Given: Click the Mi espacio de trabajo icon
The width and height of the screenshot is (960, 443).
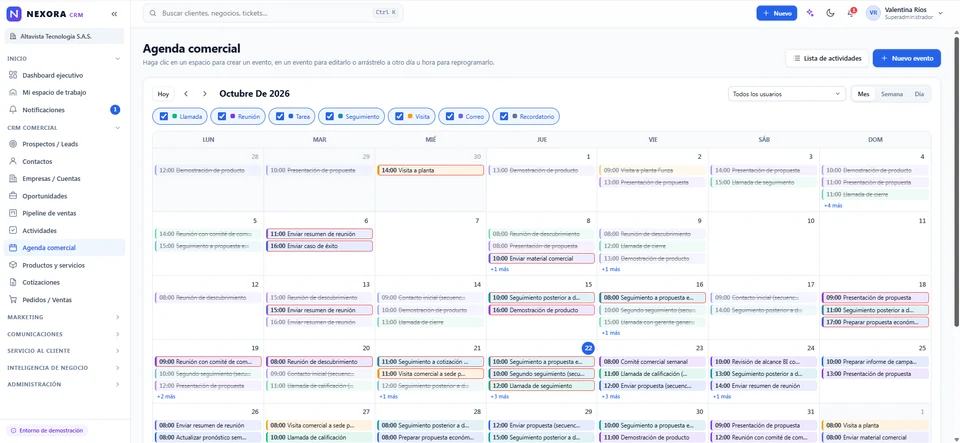Looking at the screenshot, I should pos(13,92).
